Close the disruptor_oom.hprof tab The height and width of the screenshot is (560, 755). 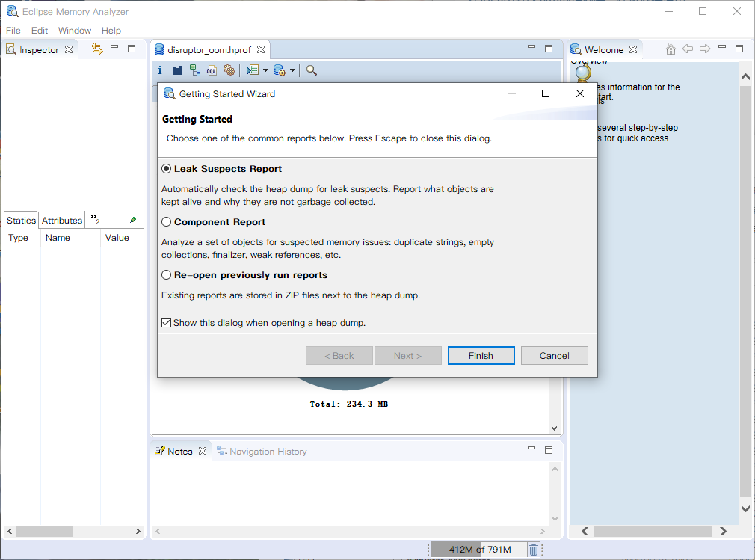(261, 49)
